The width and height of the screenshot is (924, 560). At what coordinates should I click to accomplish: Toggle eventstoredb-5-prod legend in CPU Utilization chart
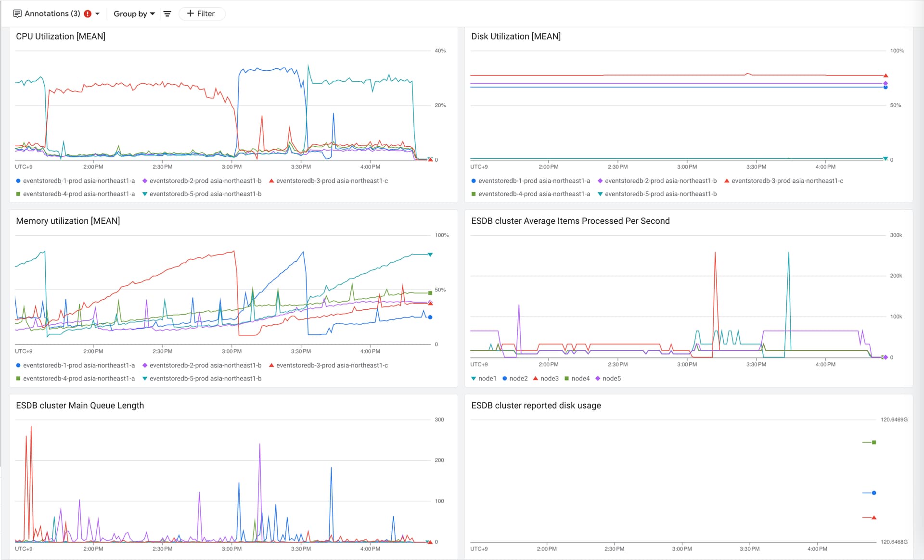click(x=202, y=194)
